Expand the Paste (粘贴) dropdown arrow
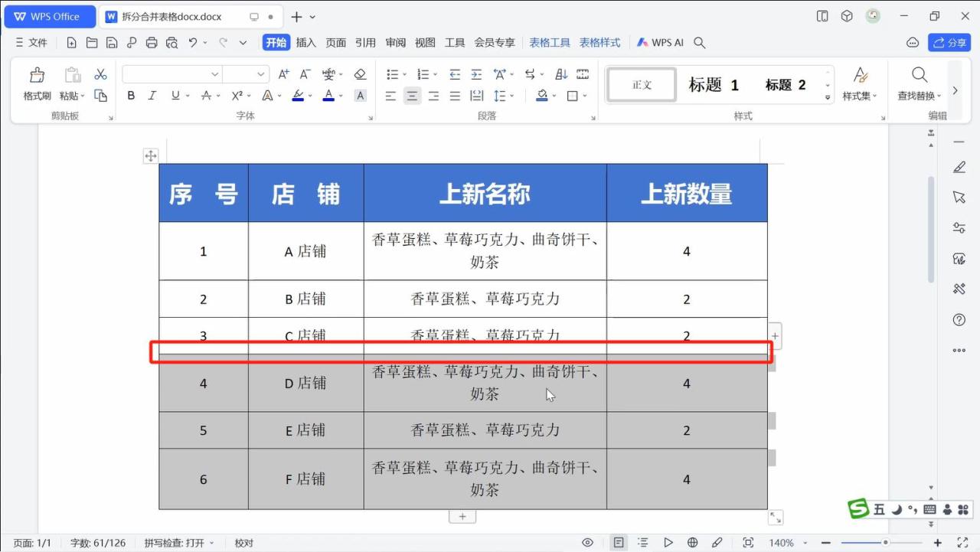Screen dimensions: 980x552 (x=83, y=96)
